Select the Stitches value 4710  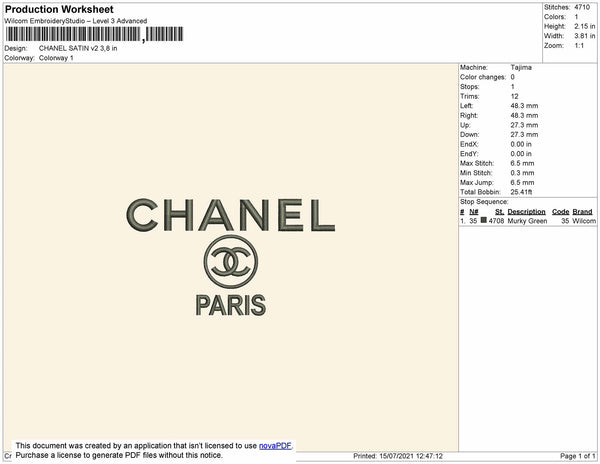tap(582, 7)
